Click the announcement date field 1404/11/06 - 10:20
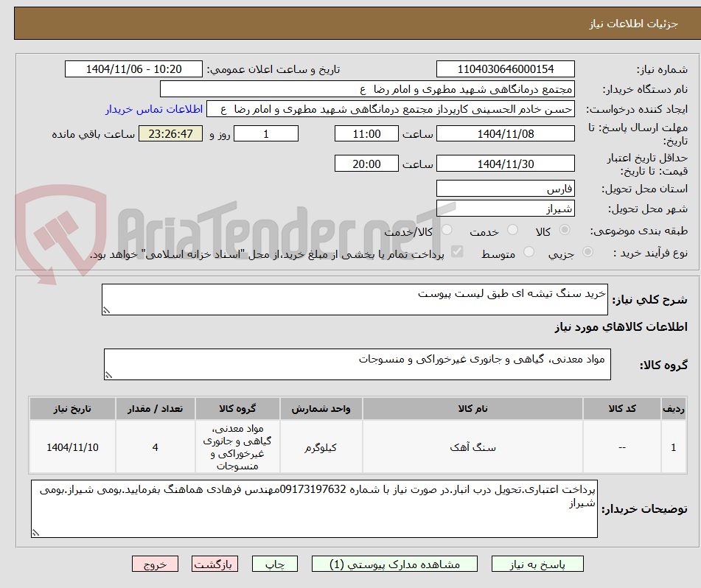Viewport: 701px width, 588px height. pos(133,69)
